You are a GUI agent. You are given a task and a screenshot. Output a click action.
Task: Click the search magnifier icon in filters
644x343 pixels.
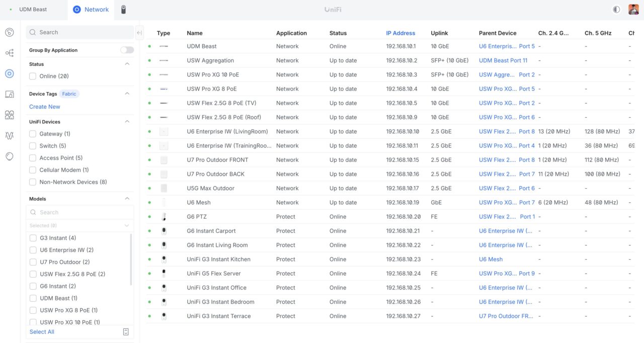33,32
